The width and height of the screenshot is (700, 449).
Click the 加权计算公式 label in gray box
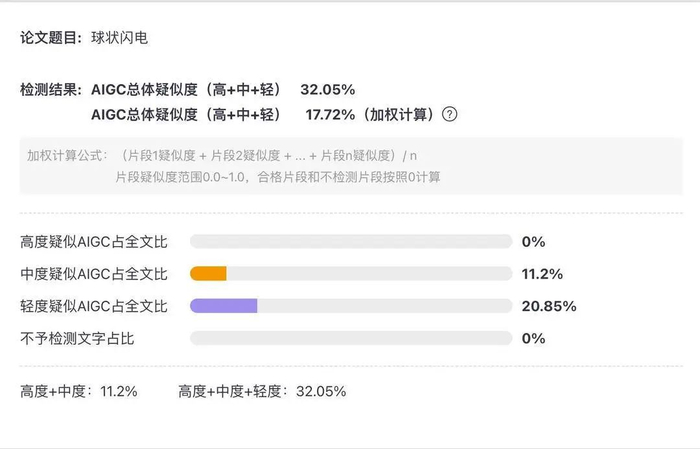(x=66, y=155)
